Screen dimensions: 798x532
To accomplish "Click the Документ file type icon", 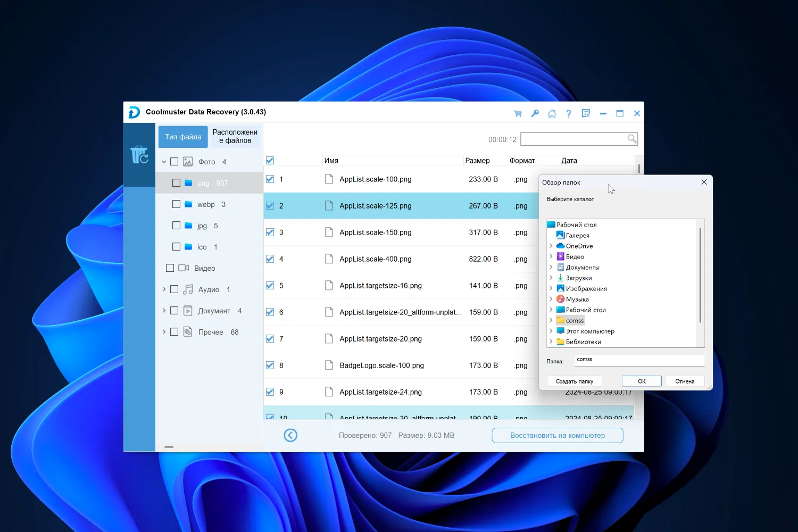I will pos(188,311).
